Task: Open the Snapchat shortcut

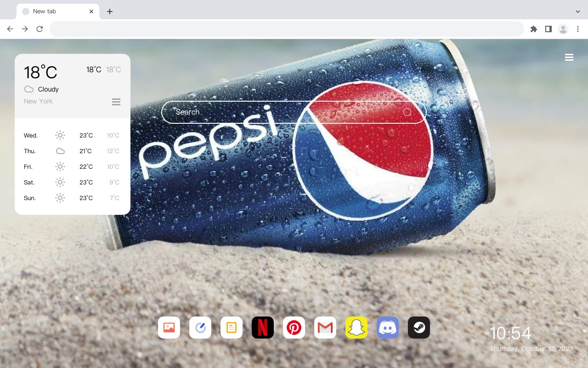Action: coord(356,328)
